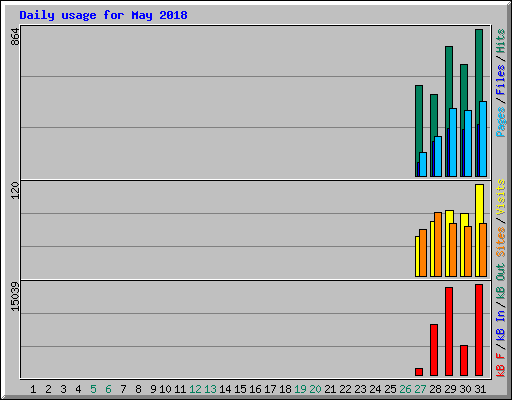The image size is (512, 400).
Task: Click the red kB F legend label
Action: (x=501, y=365)
